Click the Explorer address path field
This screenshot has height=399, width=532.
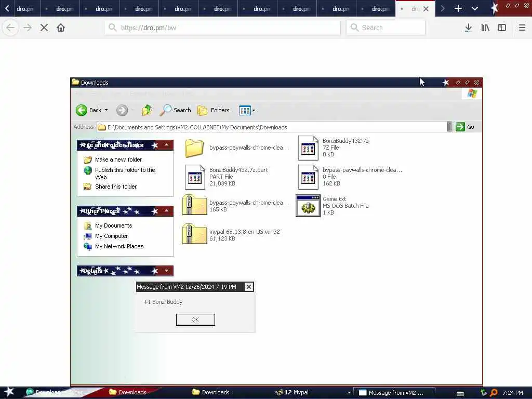[x=271, y=127]
